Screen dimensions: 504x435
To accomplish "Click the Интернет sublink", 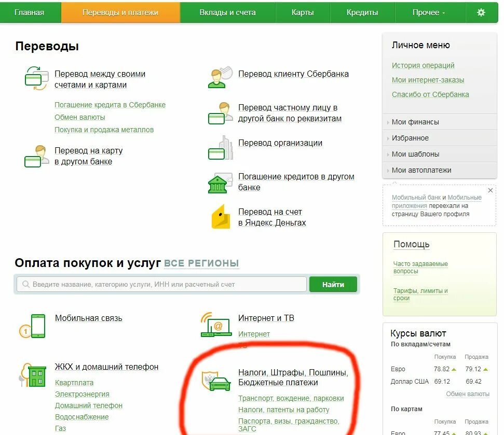I will click(254, 334).
